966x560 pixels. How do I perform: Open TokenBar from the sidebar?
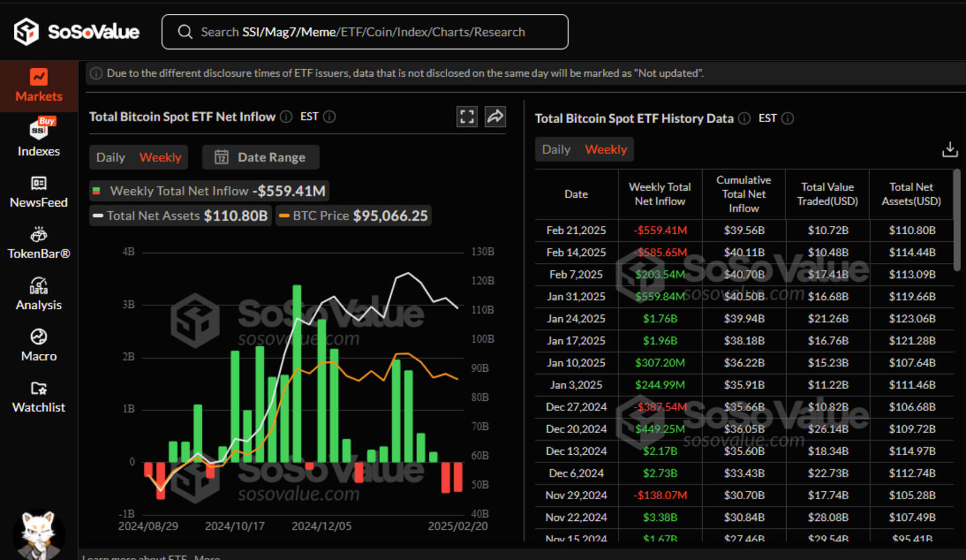(39, 243)
